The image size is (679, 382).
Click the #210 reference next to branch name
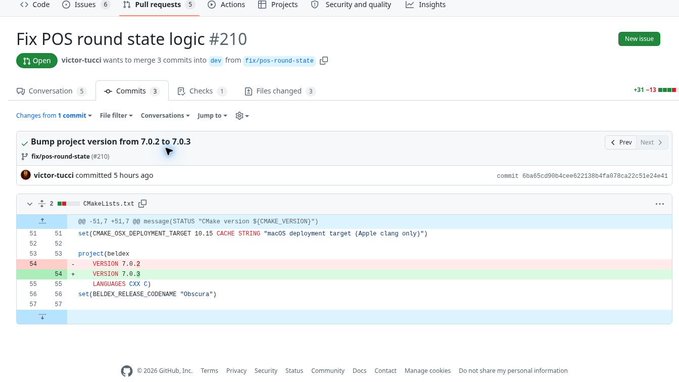(100, 156)
